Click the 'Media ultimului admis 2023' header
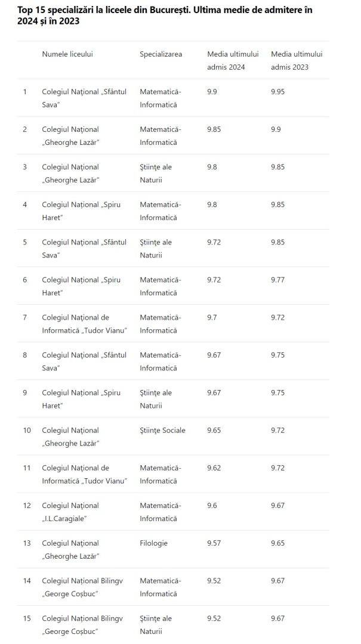Viewport: 361px width, 644px height. 297,60
